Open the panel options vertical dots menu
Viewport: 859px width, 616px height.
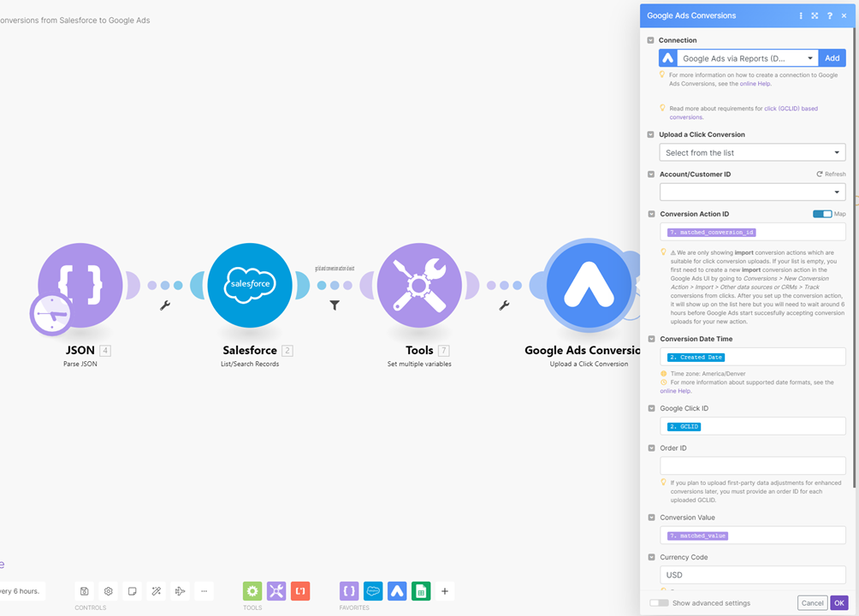pos(801,16)
